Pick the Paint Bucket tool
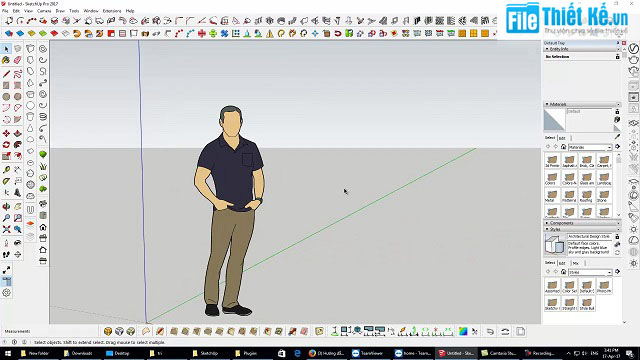 tap(6, 60)
